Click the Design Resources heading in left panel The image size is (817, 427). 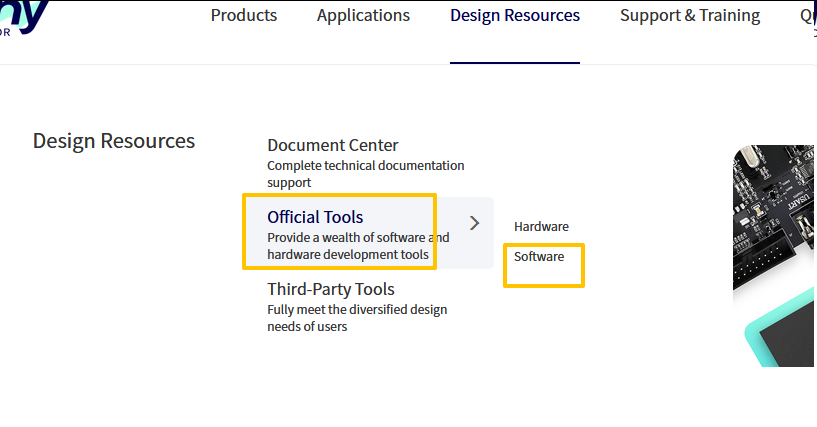114,141
